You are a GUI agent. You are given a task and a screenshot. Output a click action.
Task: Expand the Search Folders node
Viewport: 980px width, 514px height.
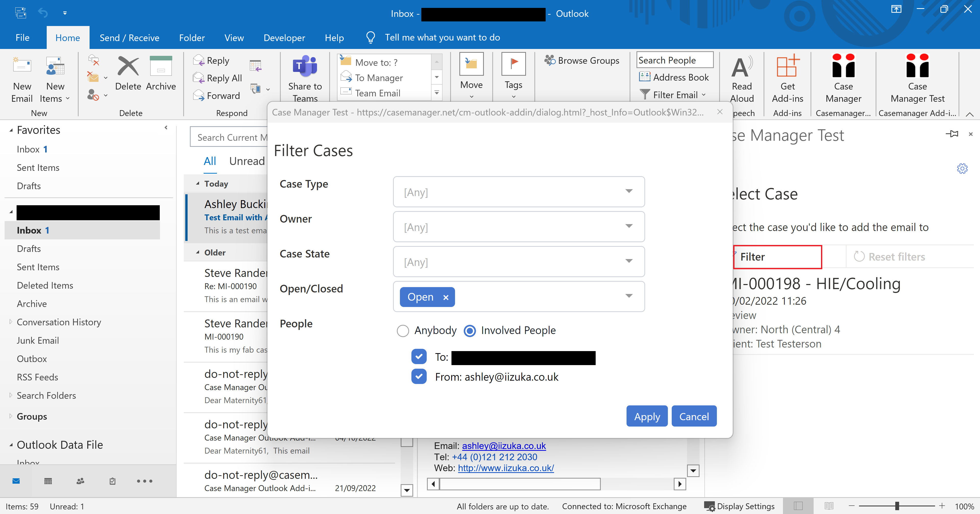click(11, 395)
